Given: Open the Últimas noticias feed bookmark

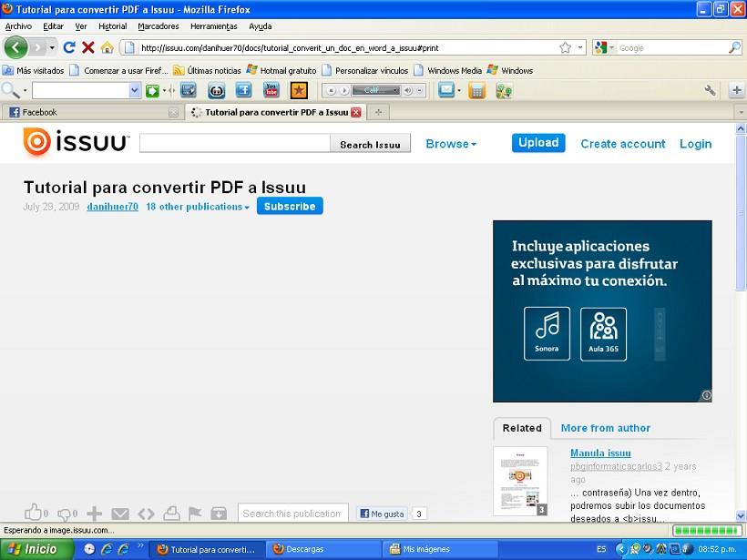Looking at the screenshot, I should pos(207,70).
